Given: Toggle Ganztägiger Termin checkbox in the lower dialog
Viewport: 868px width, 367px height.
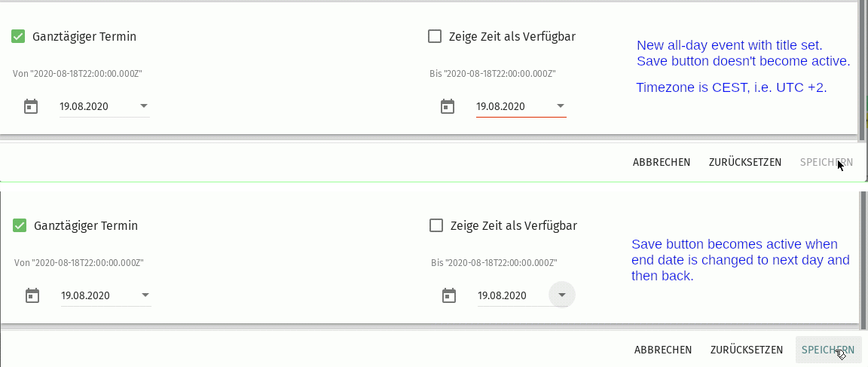Looking at the screenshot, I should point(20,225).
